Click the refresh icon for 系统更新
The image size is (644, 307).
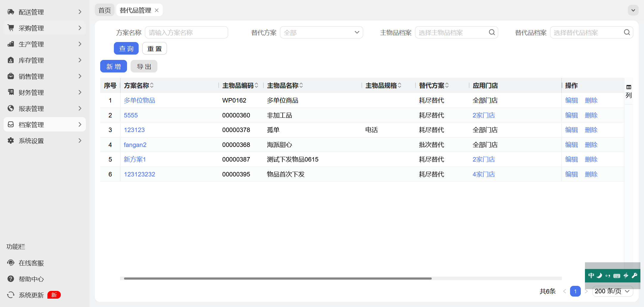tap(11, 295)
